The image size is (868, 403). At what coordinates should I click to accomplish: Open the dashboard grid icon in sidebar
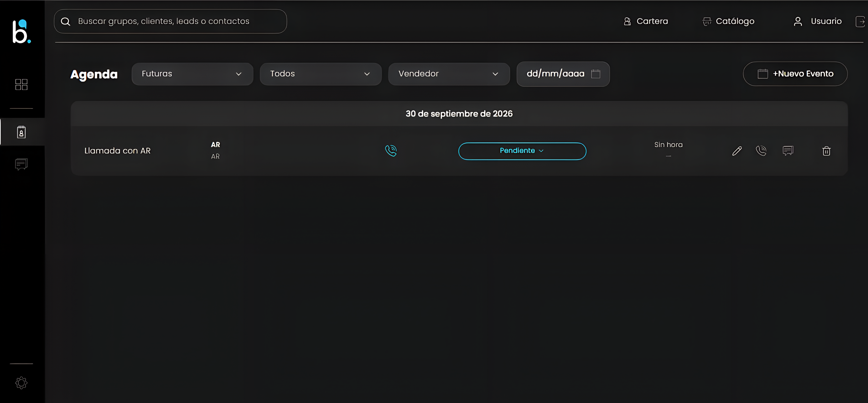click(x=21, y=84)
